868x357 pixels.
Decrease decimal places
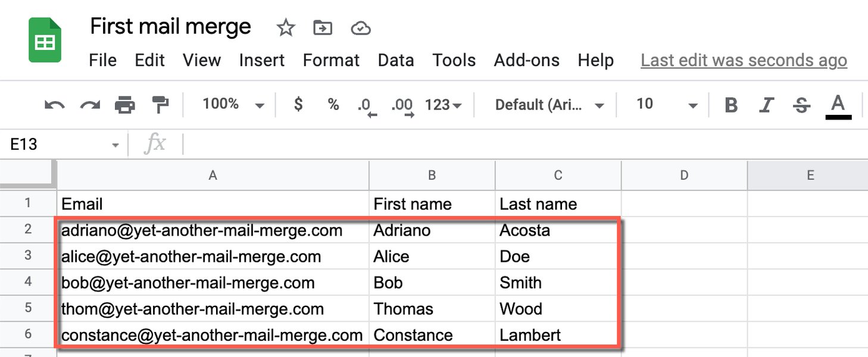pyautogui.click(x=367, y=107)
